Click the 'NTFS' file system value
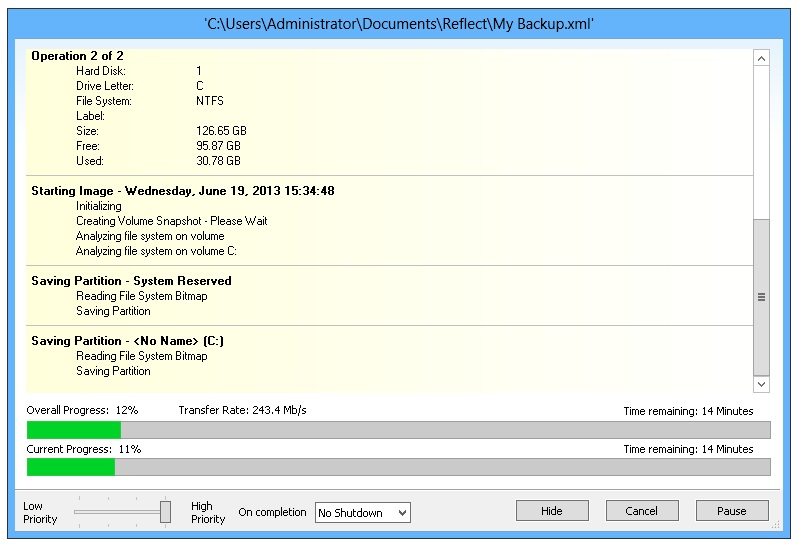 tap(210, 101)
